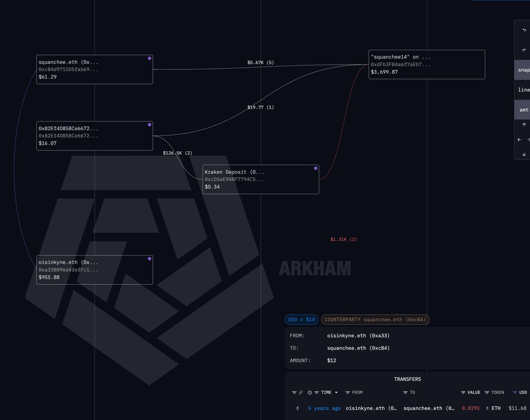The image size is (530, 420).
Task: Click the $16.07 balance on 0x82Ef node
Action: [47, 143]
